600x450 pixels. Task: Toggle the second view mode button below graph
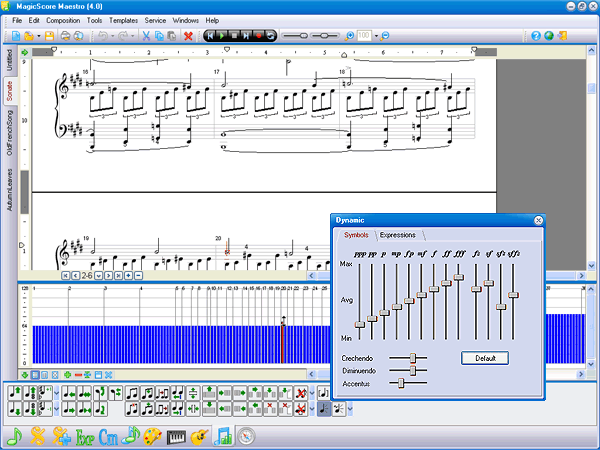(x=45, y=375)
